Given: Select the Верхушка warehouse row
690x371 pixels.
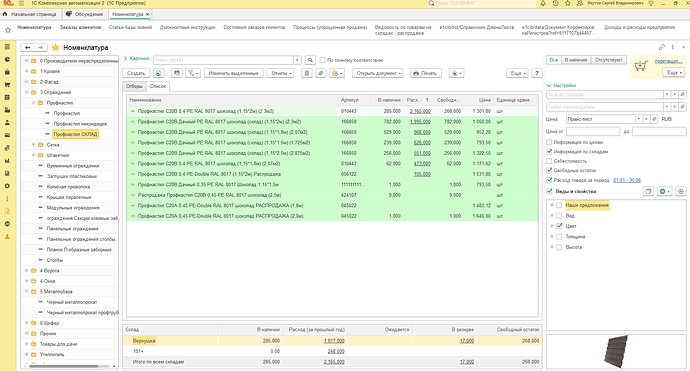Looking at the screenshot, I should [x=332, y=341].
